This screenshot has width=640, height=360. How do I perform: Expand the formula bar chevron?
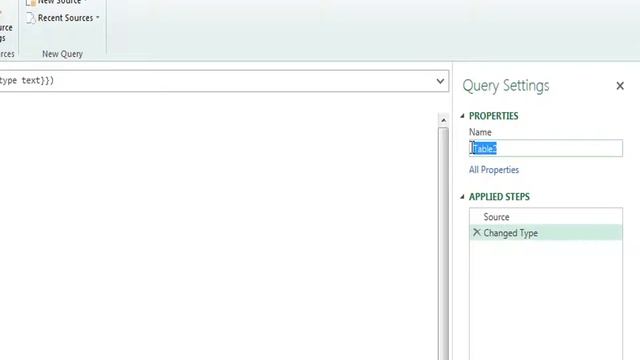[x=440, y=81]
